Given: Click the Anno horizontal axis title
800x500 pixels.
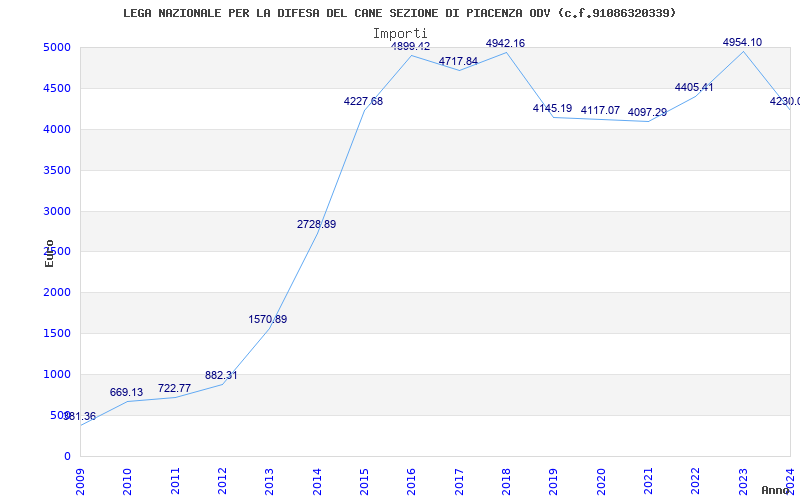Looking at the screenshot, I should click(775, 491).
